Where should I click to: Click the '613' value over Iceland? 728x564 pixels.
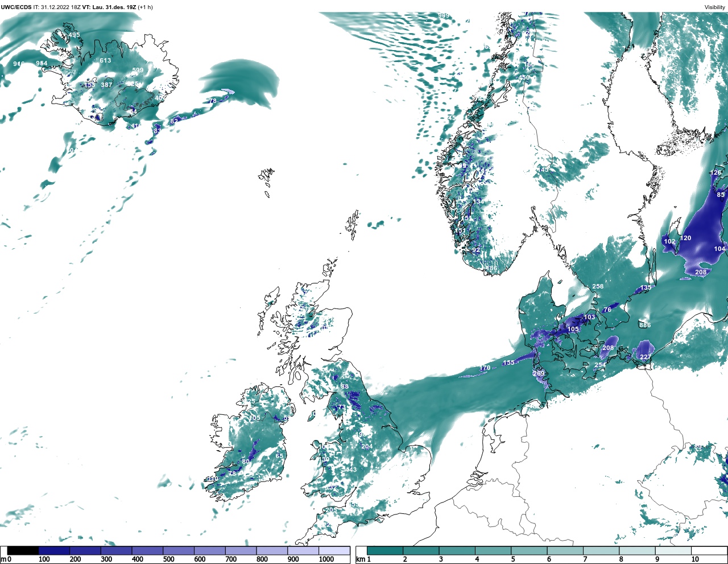click(x=105, y=60)
